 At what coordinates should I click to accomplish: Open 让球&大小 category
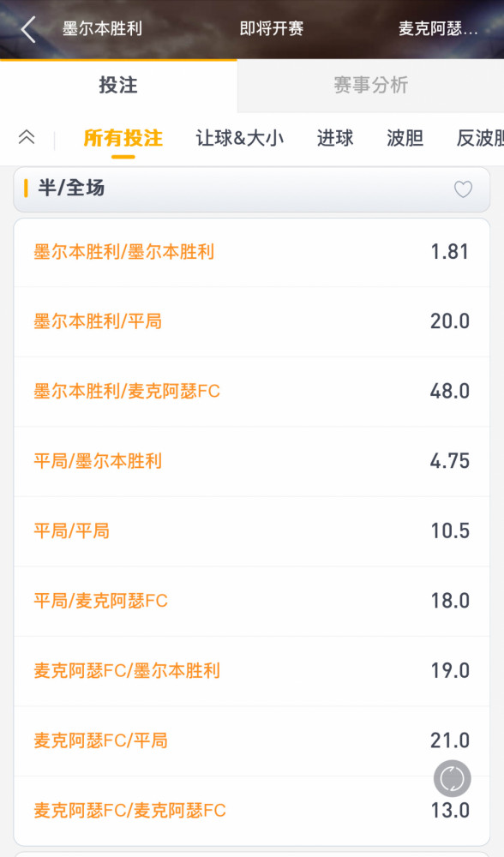[239, 138]
